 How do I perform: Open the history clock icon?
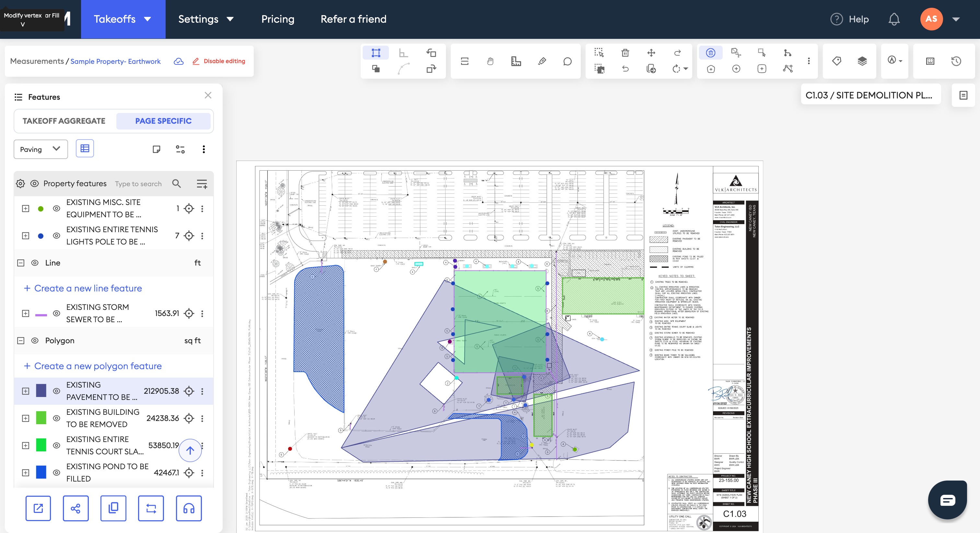956,61
